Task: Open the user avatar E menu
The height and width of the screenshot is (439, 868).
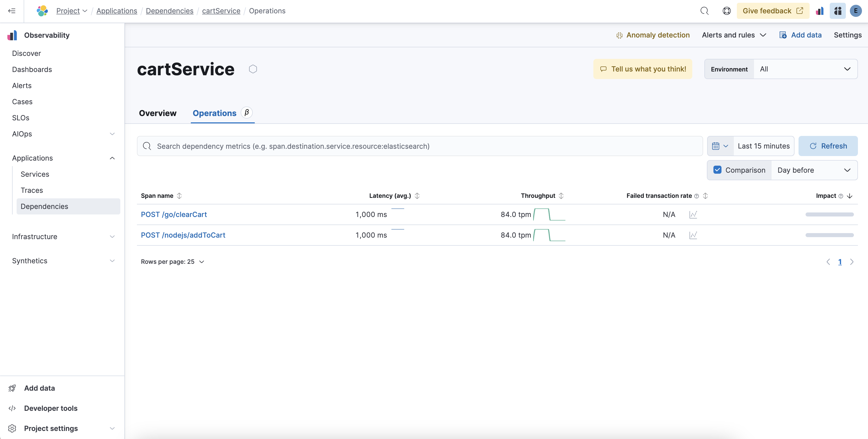Action: pyautogui.click(x=855, y=11)
